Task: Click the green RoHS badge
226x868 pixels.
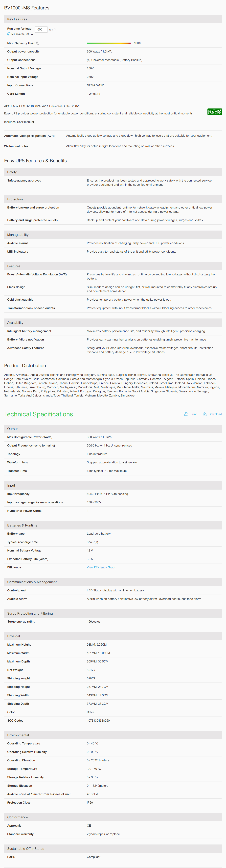Action: click(x=215, y=112)
